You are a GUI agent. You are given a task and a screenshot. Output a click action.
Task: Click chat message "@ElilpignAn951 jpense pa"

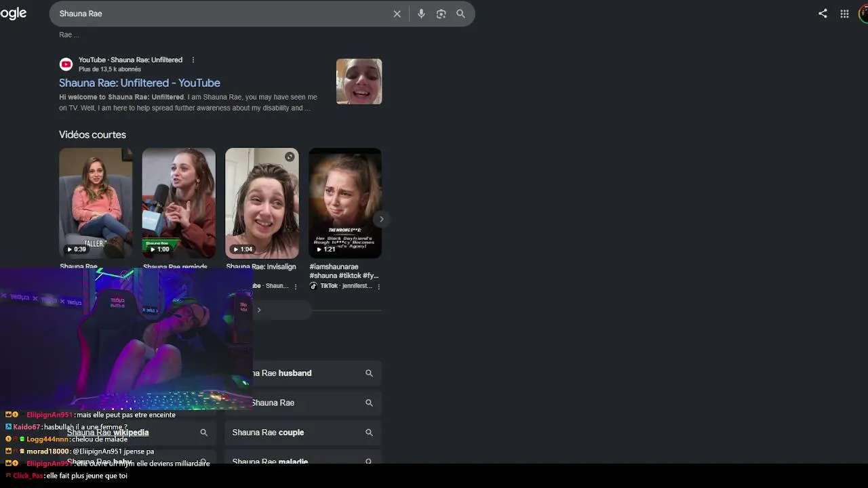112,451
